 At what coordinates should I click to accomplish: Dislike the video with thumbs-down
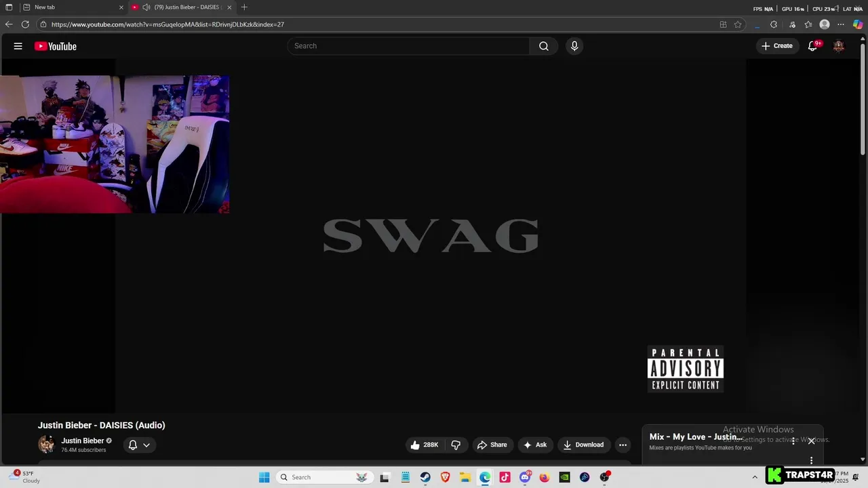pyautogui.click(x=456, y=445)
